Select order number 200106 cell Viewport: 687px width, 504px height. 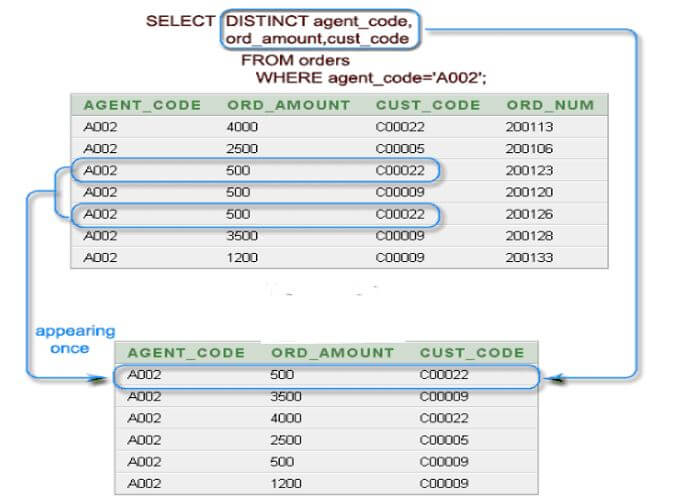pyautogui.click(x=530, y=149)
